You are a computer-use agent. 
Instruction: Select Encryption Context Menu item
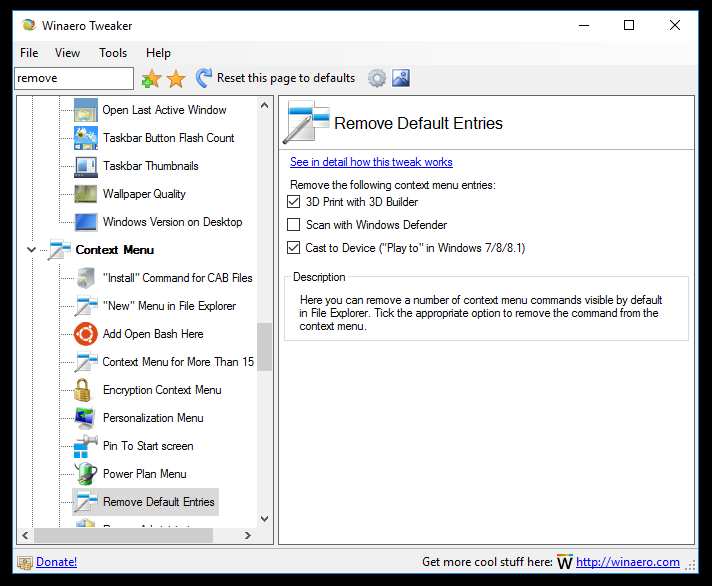click(x=162, y=390)
